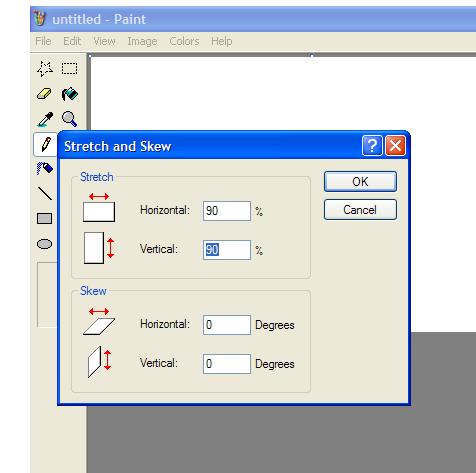The image size is (476, 473).
Task: Click the Skew Vertical degrees field
Action: [227, 364]
